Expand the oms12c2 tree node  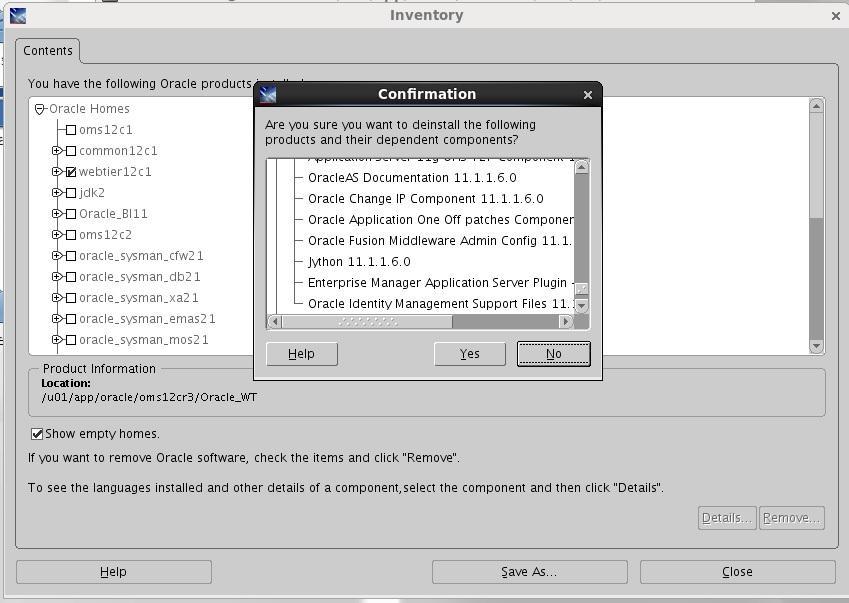pos(57,234)
